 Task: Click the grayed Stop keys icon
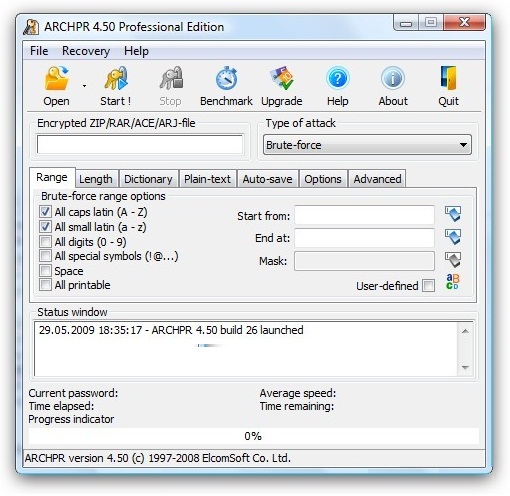(x=171, y=79)
